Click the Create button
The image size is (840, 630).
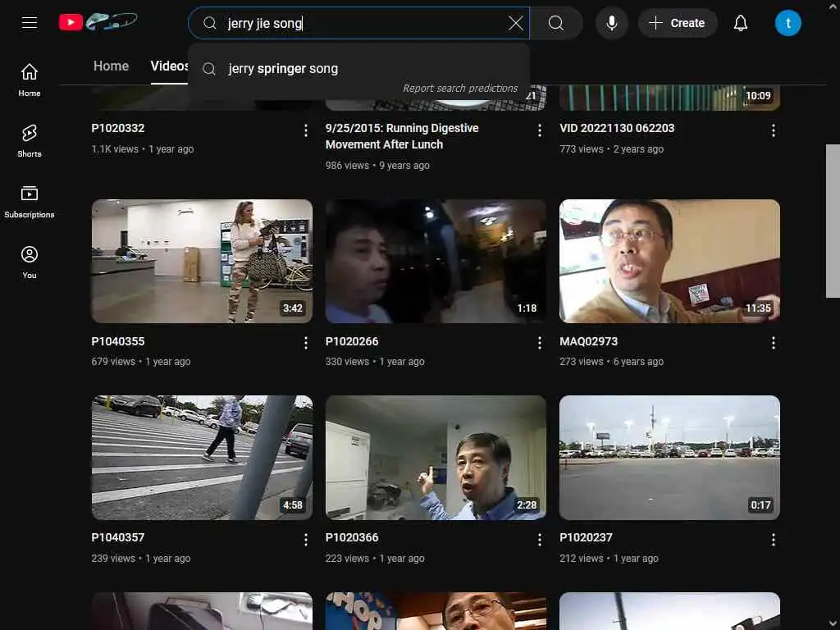pos(677,23)
